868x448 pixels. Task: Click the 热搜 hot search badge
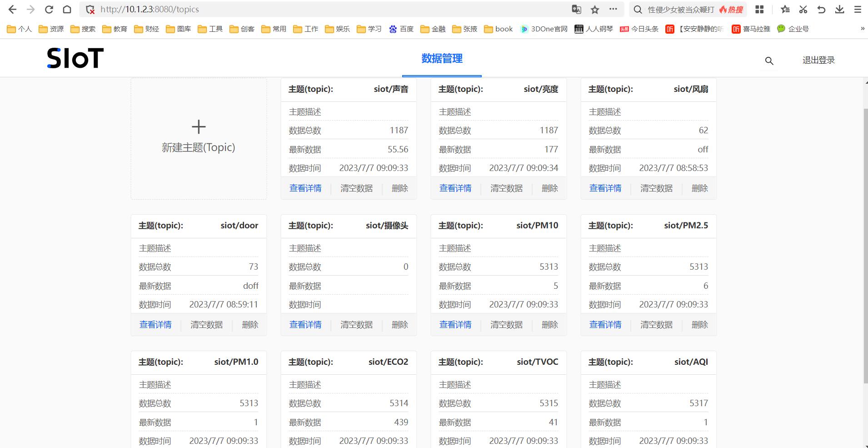click(x=731, y=10)
